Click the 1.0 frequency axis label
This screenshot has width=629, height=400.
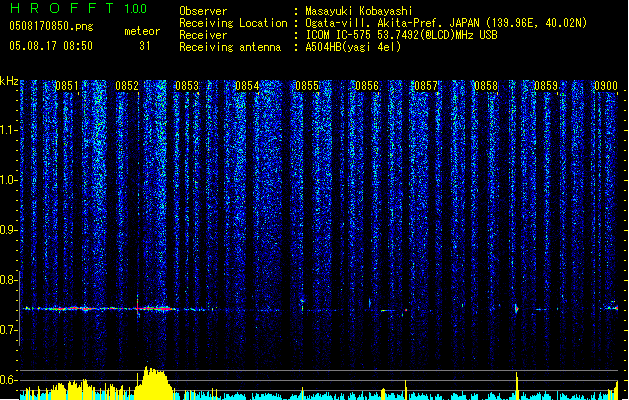(x=8, y=180)
